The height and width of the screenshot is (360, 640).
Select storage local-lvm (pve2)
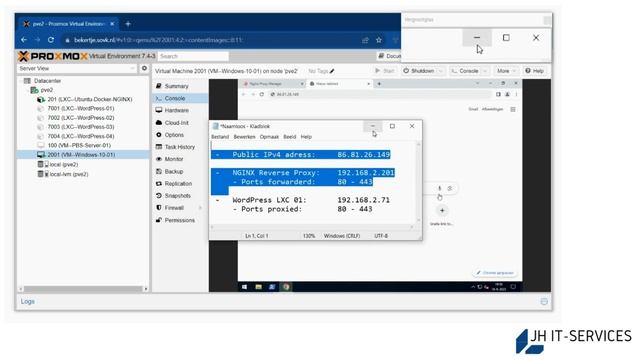(x=68, y=174)
